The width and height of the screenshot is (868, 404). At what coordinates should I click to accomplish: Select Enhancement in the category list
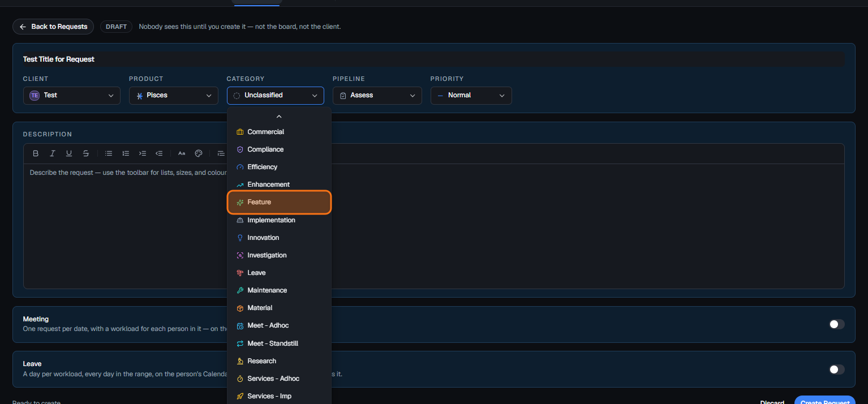click(x=279, y=184)
